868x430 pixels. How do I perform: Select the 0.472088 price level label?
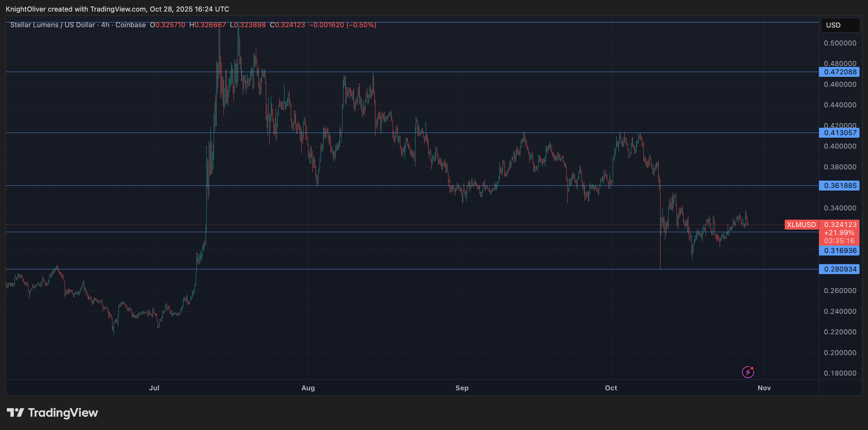coord(839,72)
